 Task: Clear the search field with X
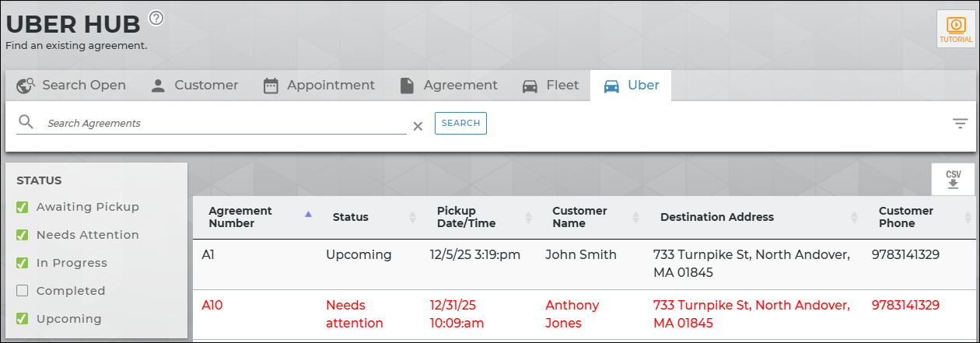(418, 126)
